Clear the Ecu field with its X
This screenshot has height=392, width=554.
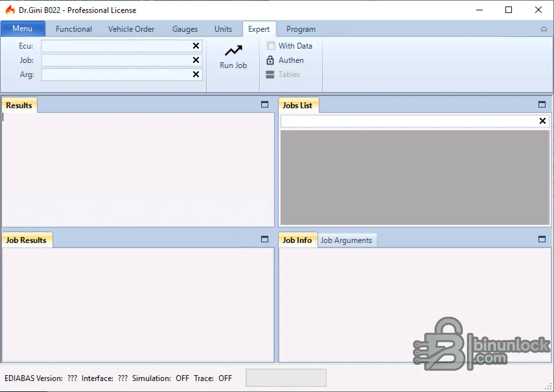pyautogui.click(x=196, y=46)
